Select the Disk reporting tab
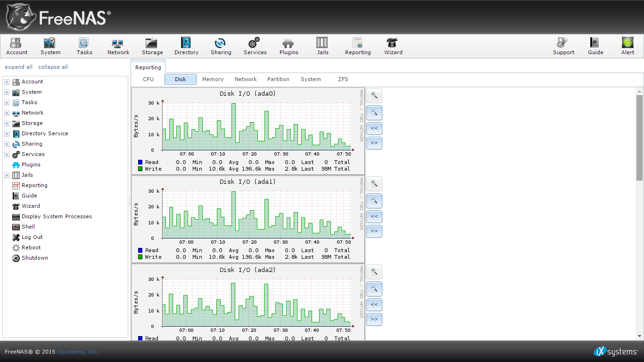This screenshot has width=644, height=362. pos(181,79)
